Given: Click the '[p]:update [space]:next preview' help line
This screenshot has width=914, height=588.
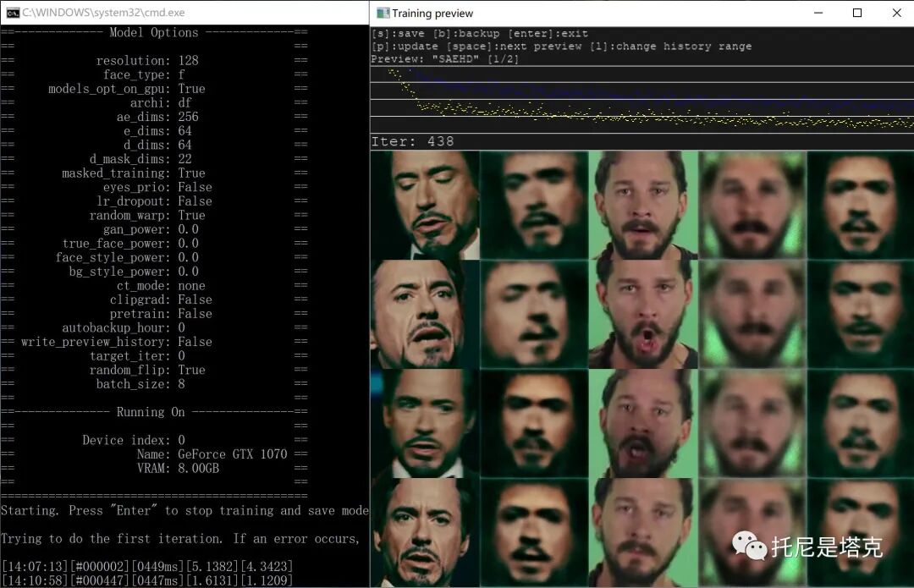Looking at the screenshot, I should [561, 47].
